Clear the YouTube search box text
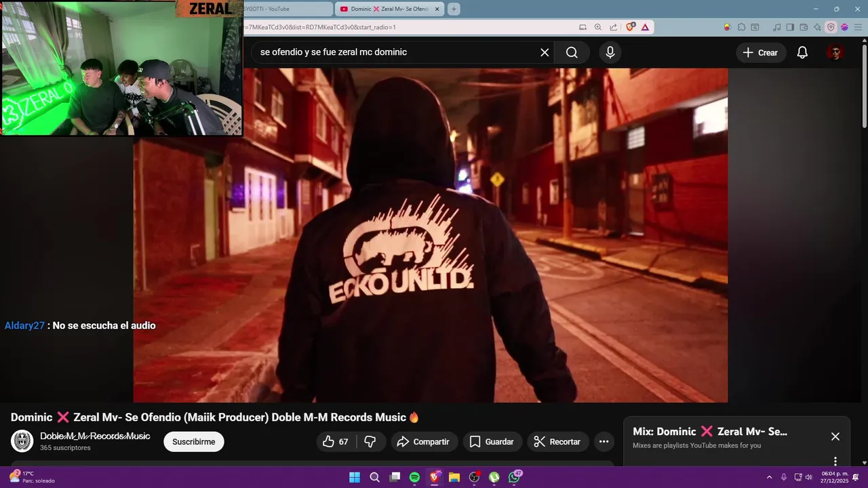Viewport: 868px width, 488px height. (x=545, y=52)
